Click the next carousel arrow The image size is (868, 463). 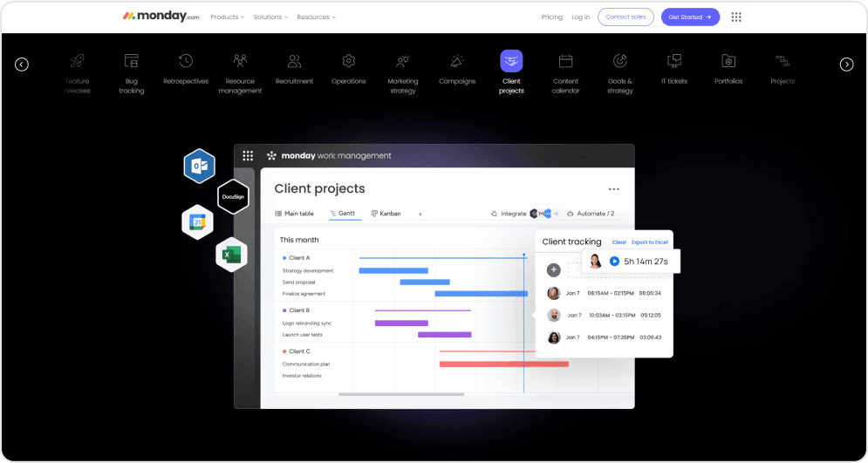pos(846,65)
